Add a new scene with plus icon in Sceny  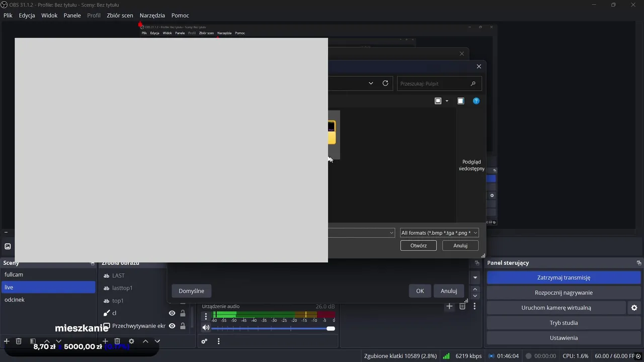click(7, 341)
